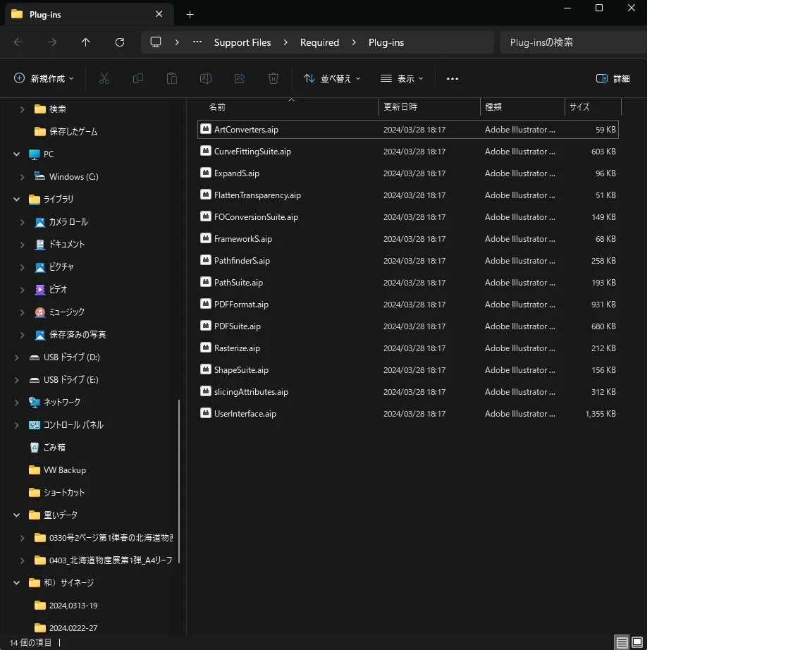Image resolution: width=812 pixels, height=650 pixels.
Task: Select PDFFormat.aip file
Action: coord(408,304)
